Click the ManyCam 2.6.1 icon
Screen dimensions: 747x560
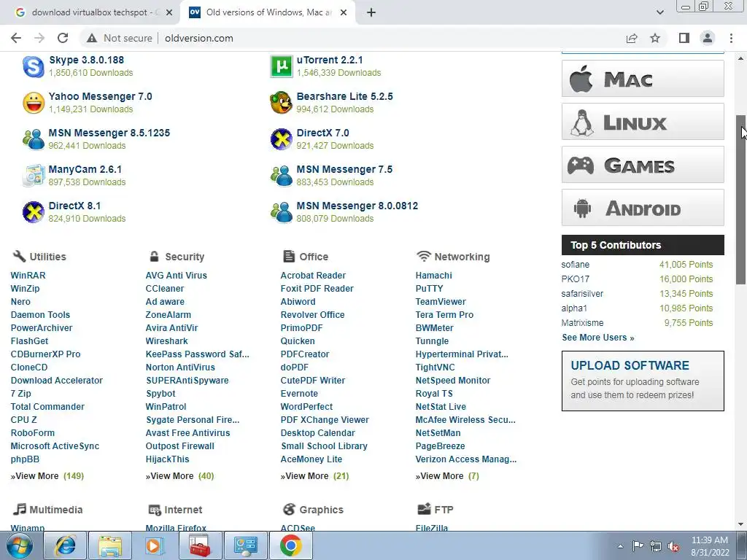point(34,176)
